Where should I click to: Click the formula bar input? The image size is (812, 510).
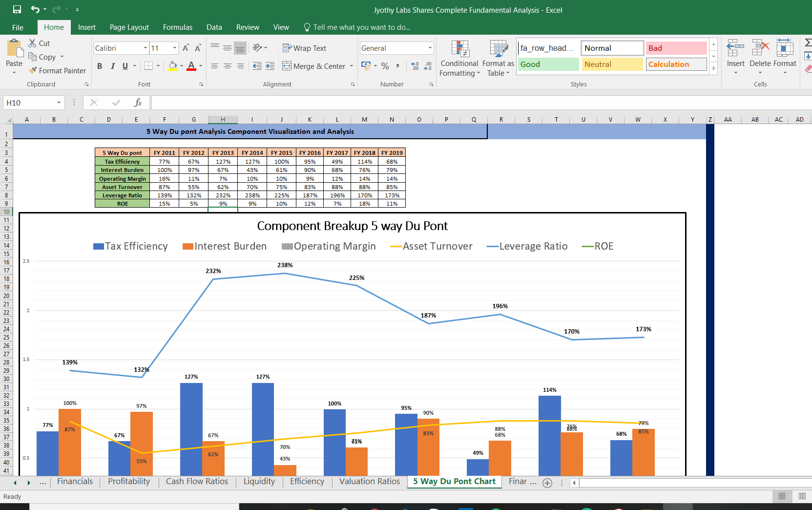click(481, 103)
